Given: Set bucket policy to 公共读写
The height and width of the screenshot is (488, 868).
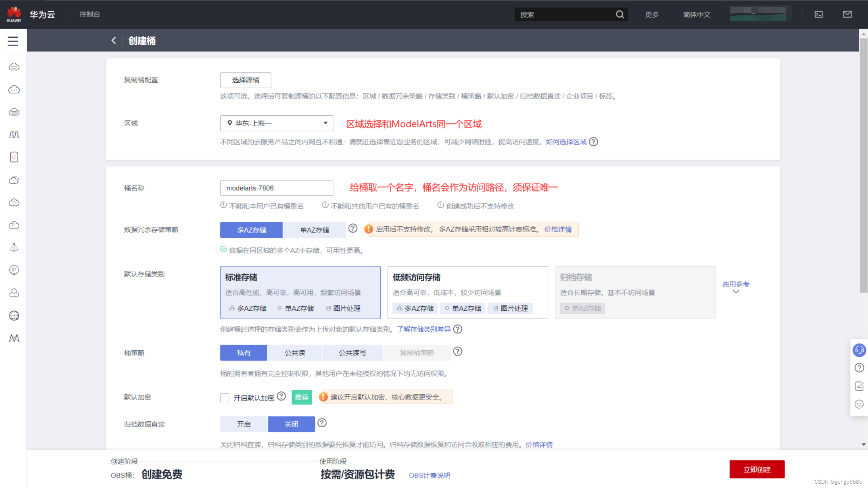Looking at the screenshot, I should click(x=352, y=353).
